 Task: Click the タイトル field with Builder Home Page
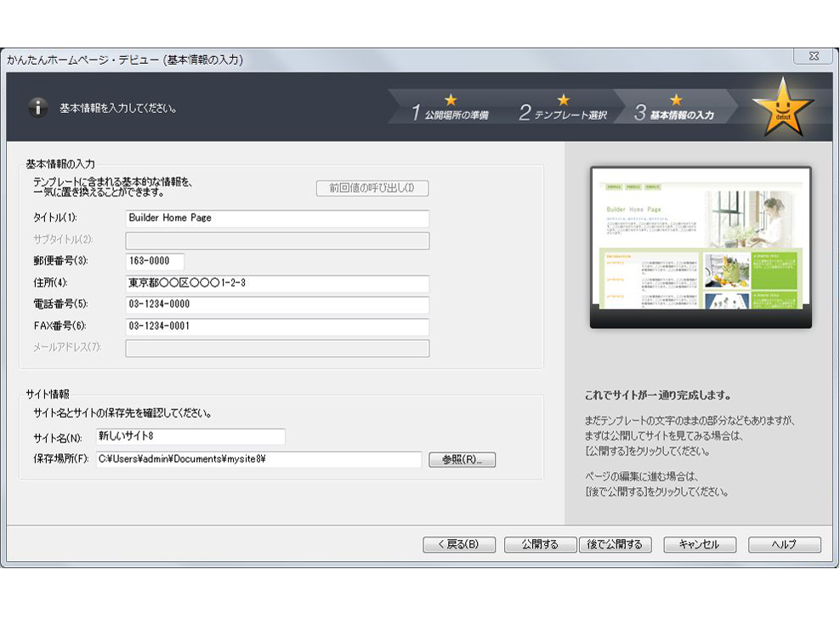pyautogui.click(x=277, y=219)
